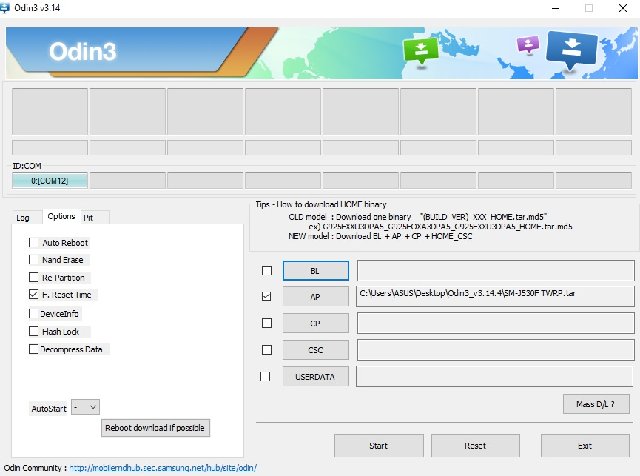Viewport: 640px width, 476px height.
Task: Click the first large progress slot box
Action: (x=50, y=111)
